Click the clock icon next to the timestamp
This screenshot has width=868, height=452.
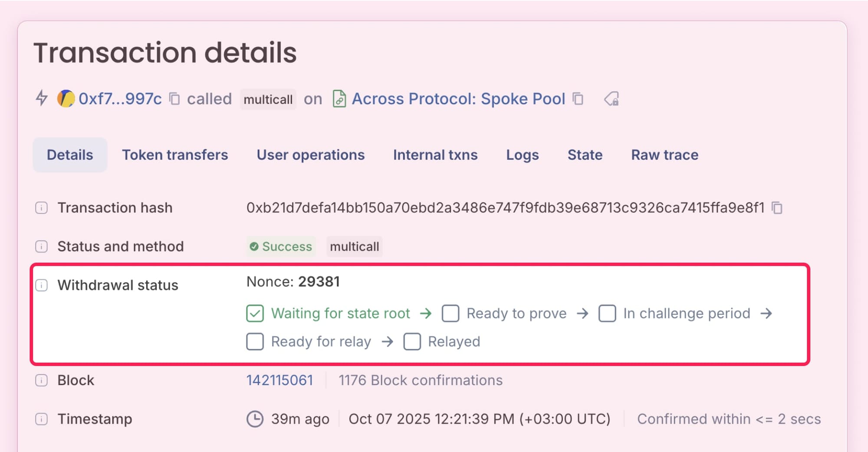[255, 419]
